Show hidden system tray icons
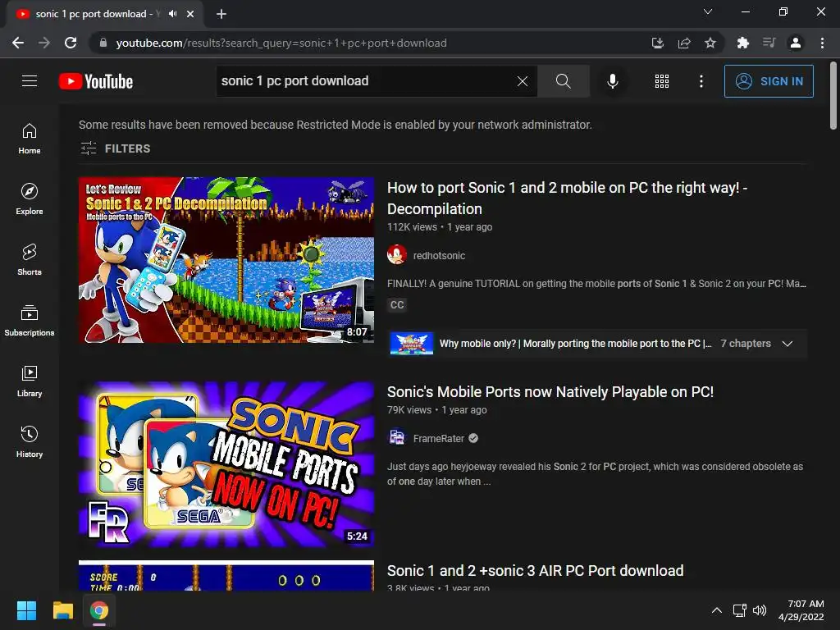 [717, 610]
